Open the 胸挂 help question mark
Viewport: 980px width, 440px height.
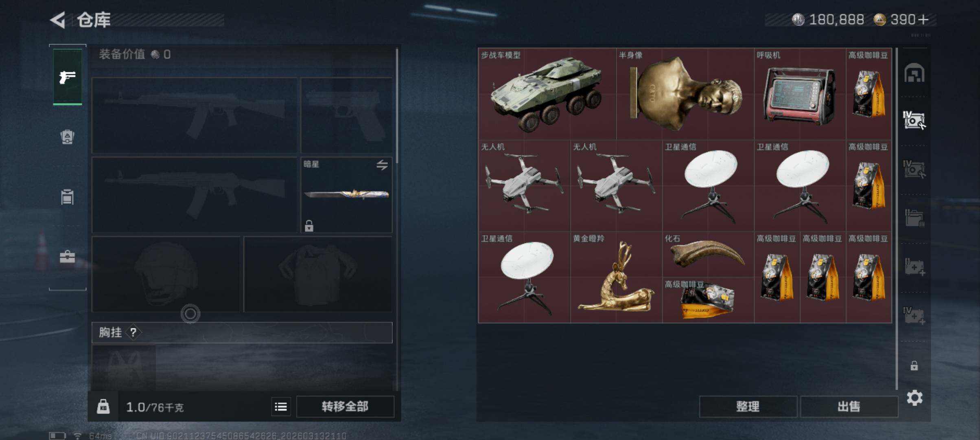[133, 332]
